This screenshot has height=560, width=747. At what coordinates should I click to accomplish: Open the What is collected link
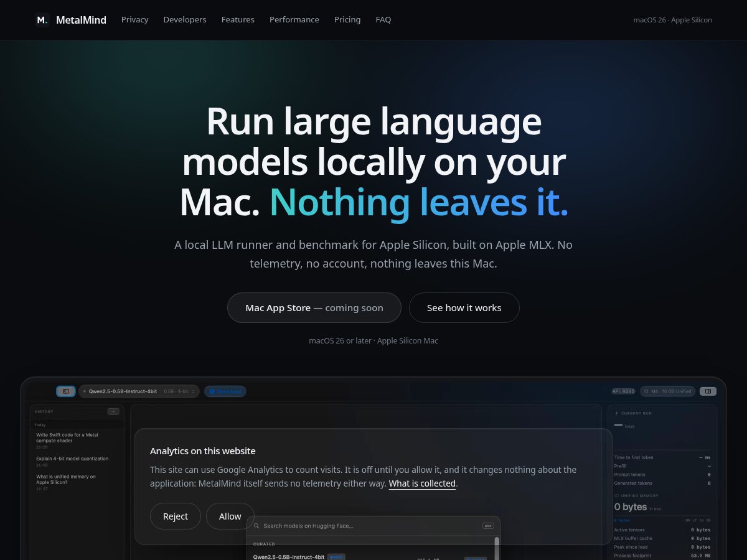pyautogui.click(x=422, y=483)
